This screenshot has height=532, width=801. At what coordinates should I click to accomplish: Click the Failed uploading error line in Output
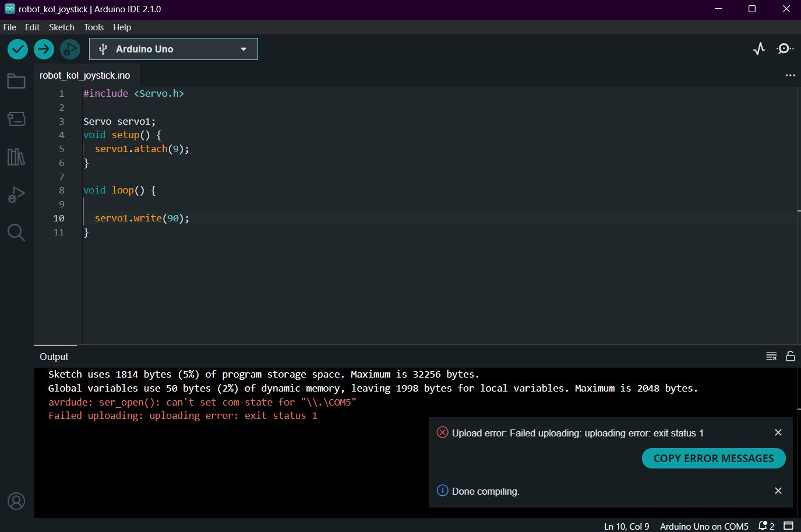point(183,416)
